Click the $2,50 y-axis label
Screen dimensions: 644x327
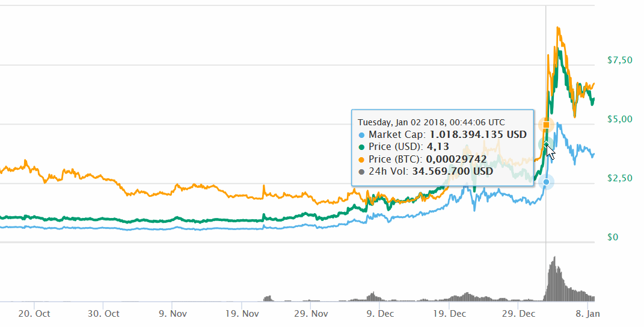point(620,178)
